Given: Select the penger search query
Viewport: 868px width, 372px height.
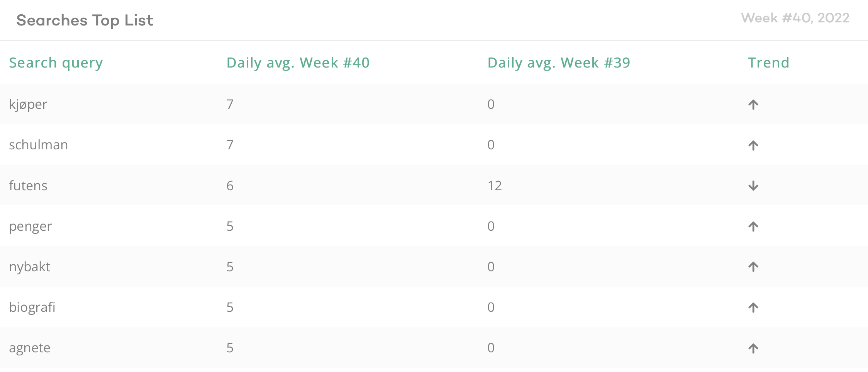Looking at the screenshot, I should 30,227.
